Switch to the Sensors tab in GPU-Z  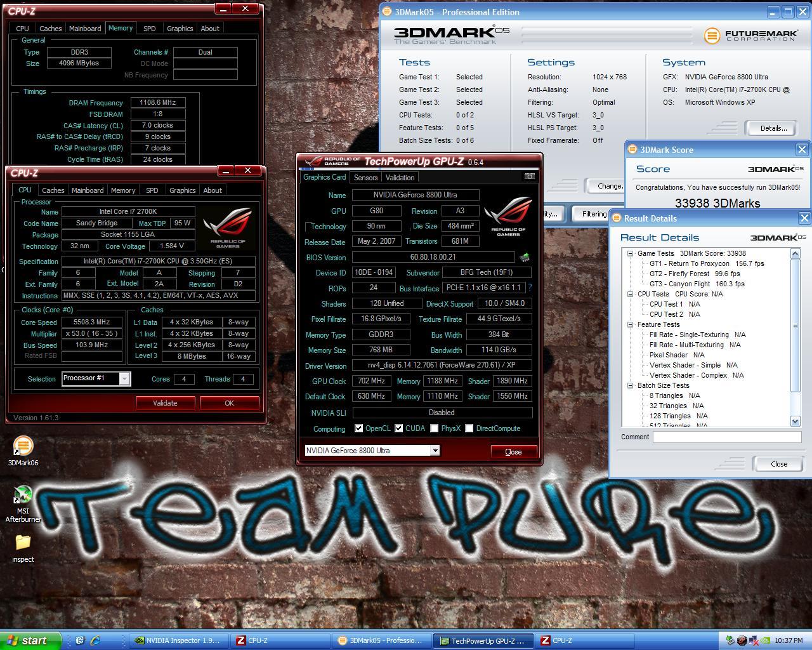(365, 178)
